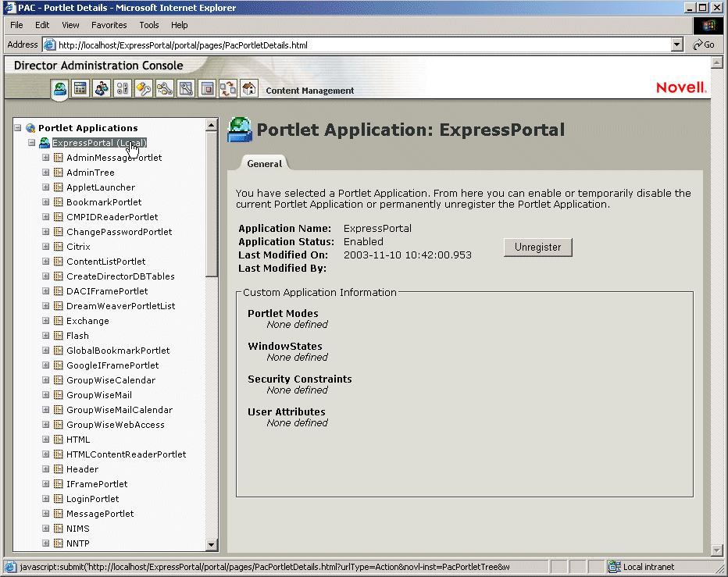This screenshot has height=577, width=728.
Task: Click the key security toolbar icon
Action: coord(143,89)
